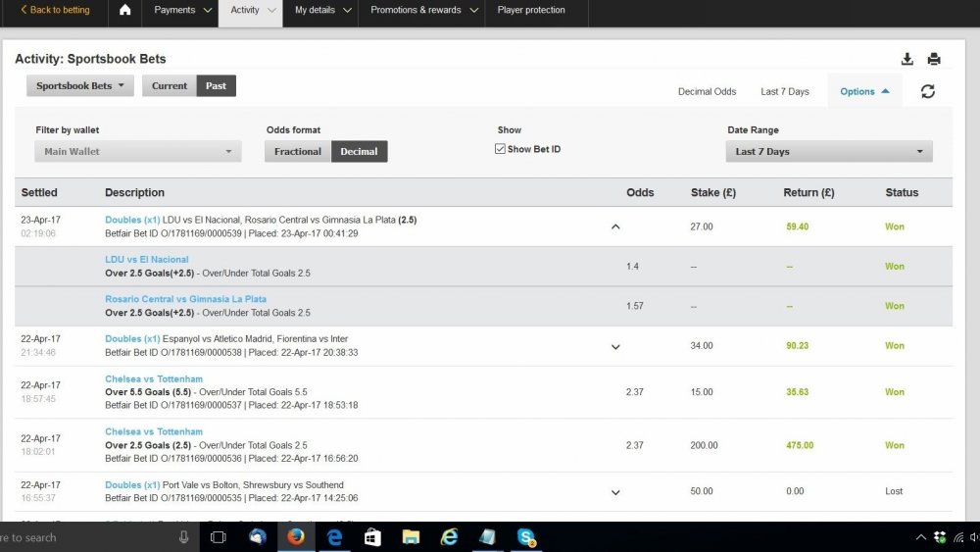This screenshot has width=980, height=552.
Task: Click the microphone icon in the search box
Action: click(x=184, y=537)
